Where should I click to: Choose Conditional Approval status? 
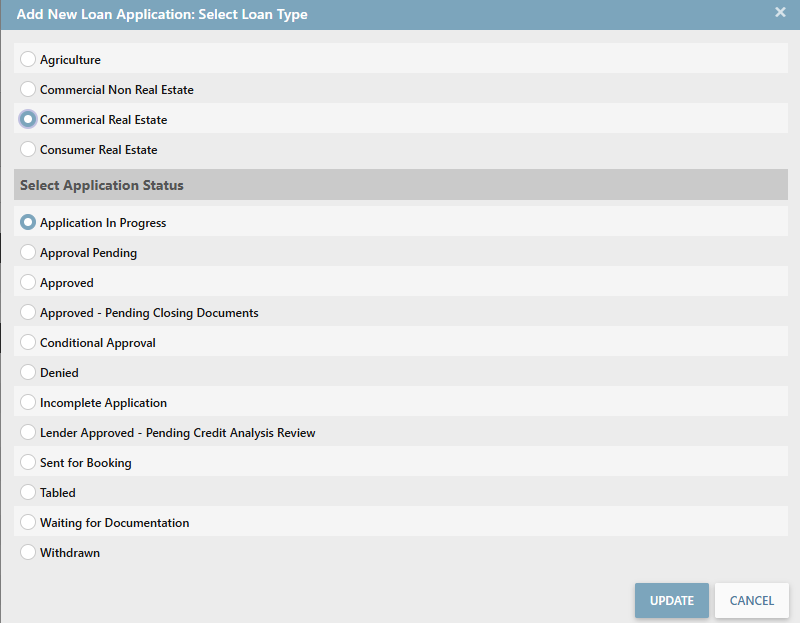coord(28,343)
